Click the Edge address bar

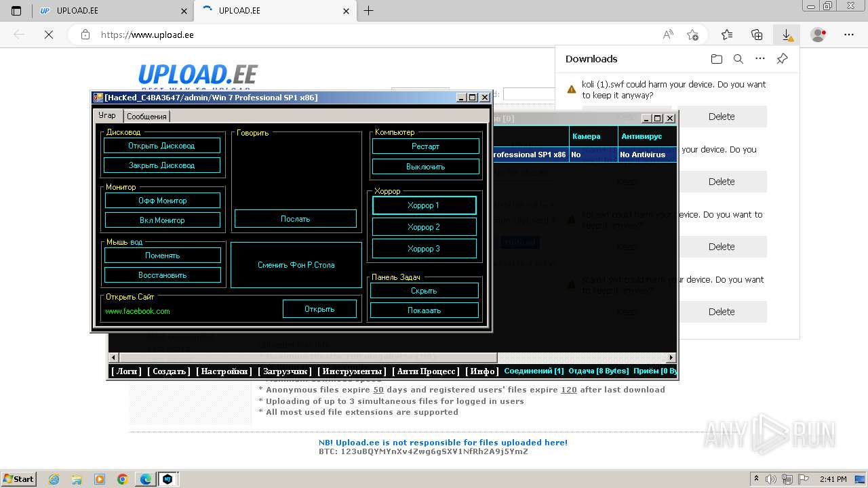coord(380,35)
